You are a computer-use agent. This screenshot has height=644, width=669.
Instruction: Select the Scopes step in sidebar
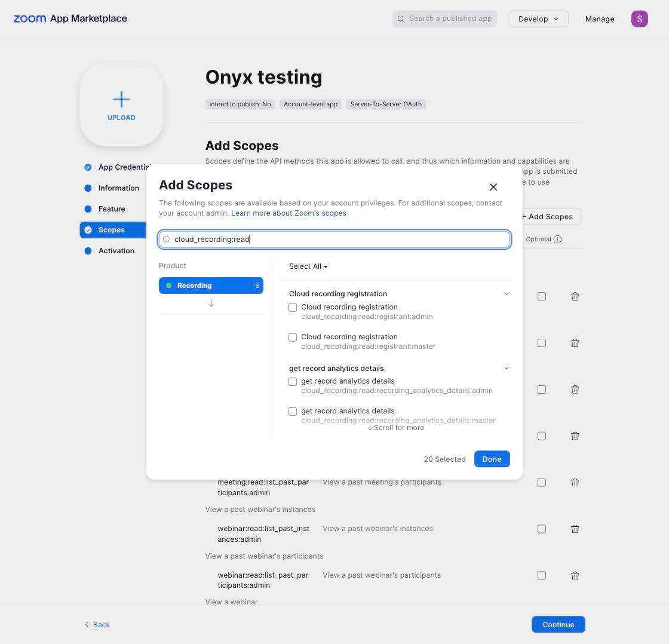[x=113, y=230]
